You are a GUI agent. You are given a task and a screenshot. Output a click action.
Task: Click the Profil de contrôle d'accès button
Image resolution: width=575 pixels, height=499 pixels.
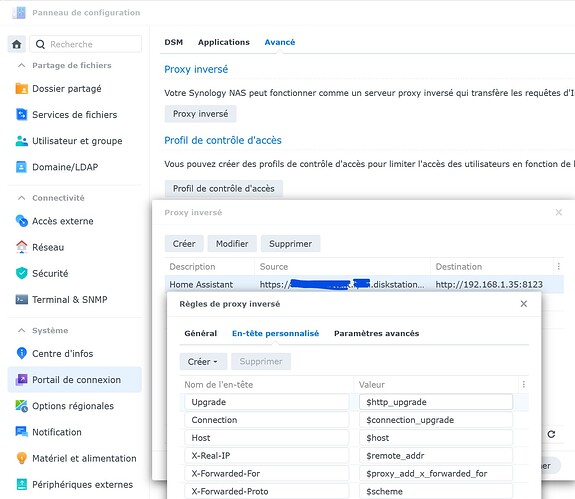coord(224,188)
